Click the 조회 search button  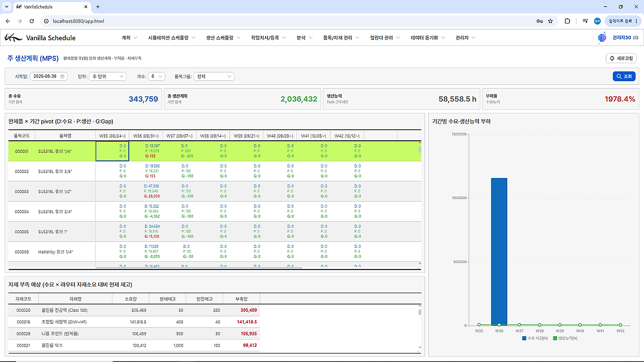click(624, 76)
